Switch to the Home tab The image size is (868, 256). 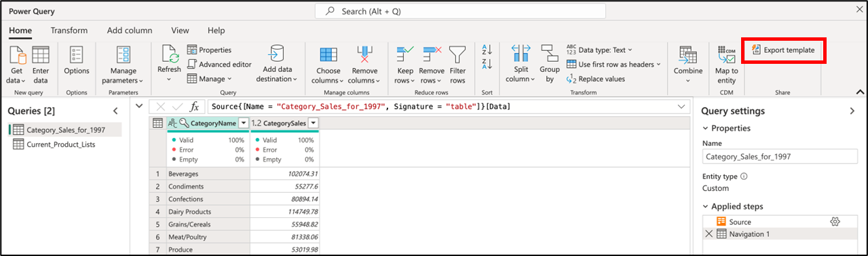pos(20,31)
